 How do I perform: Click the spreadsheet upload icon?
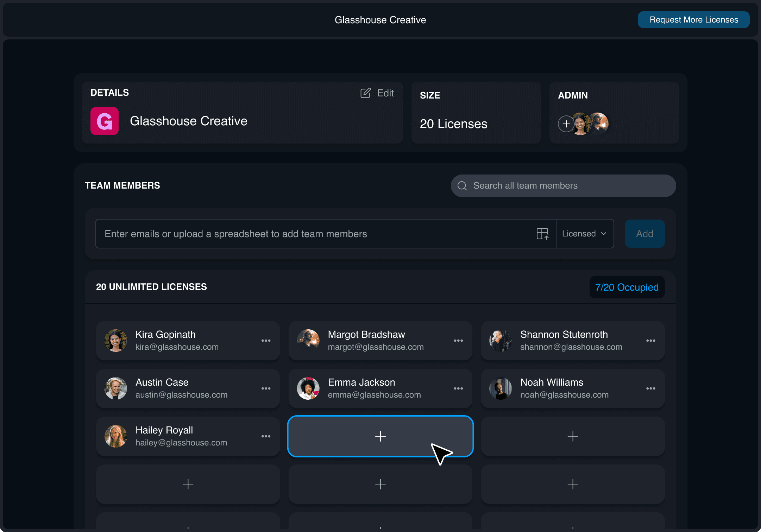[x=542, y=234]
